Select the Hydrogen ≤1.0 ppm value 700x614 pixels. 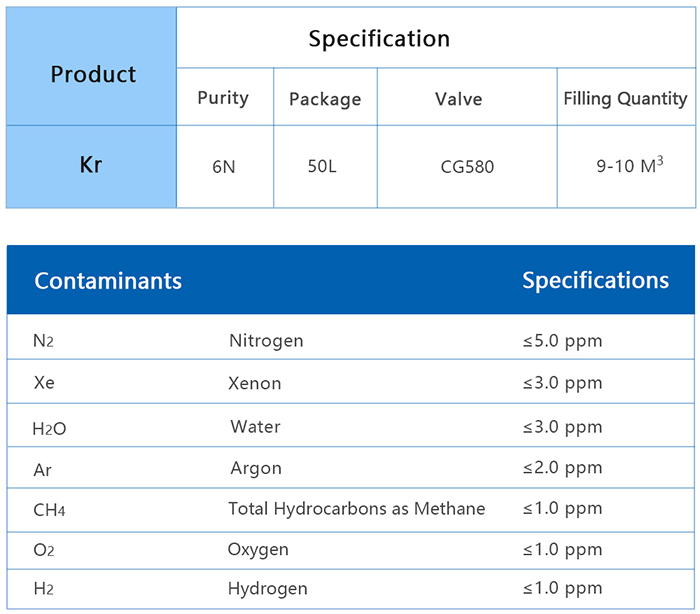coord(562,588)
